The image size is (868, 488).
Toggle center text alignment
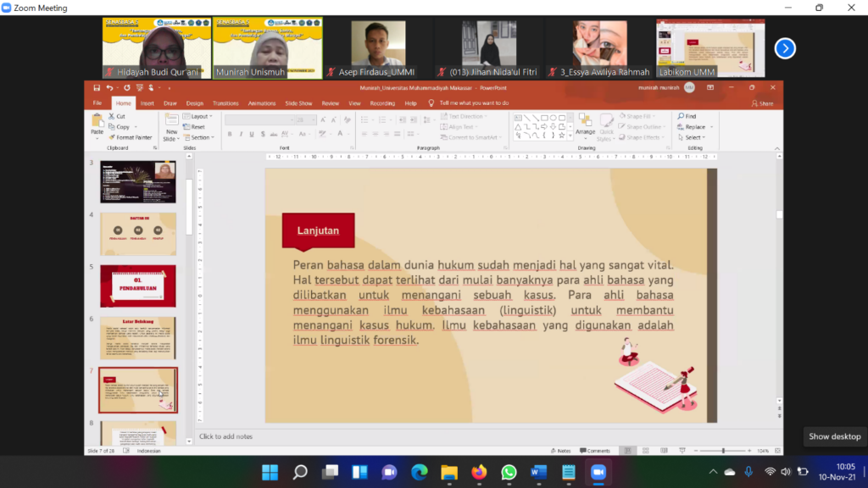[376, 134]
